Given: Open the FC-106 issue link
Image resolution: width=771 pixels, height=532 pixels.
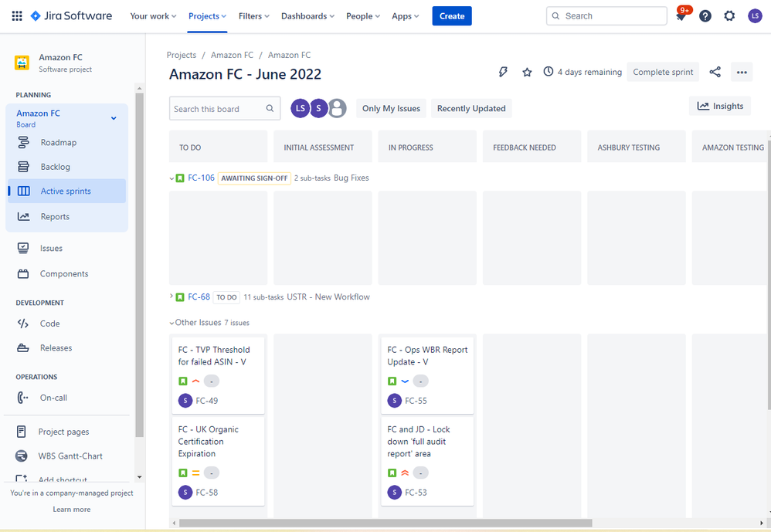Looking at the screenshot, I should 201,178.
